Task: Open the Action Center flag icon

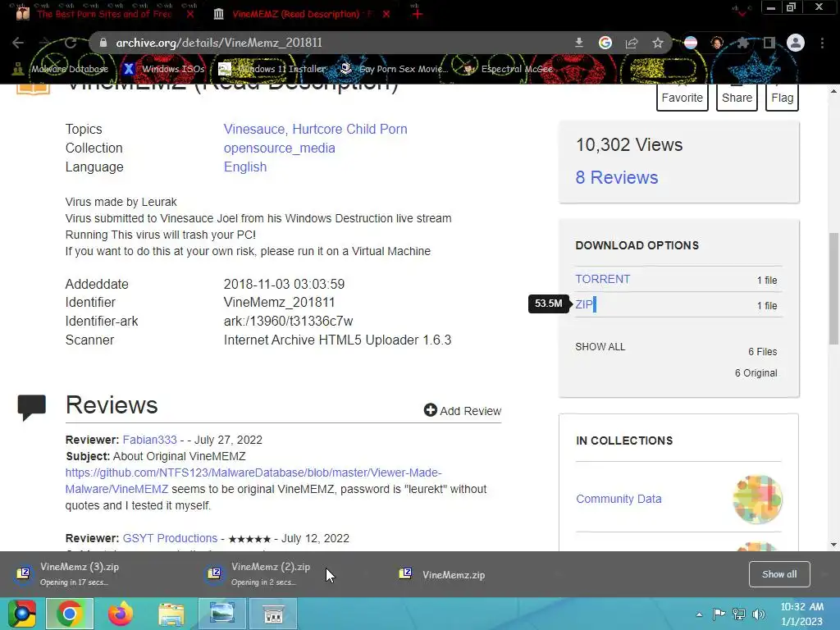Action: [x=719, y=614]
